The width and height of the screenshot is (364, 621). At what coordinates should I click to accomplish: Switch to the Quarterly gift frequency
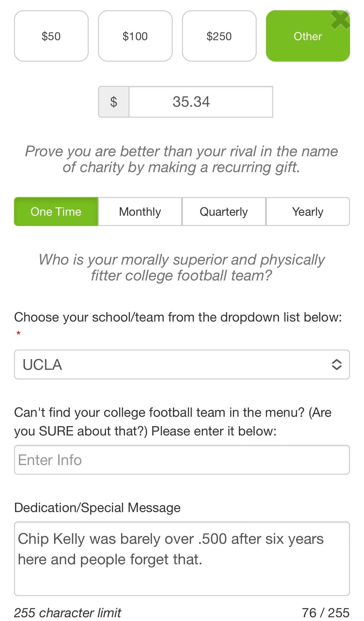pyautogui.click(x=224, y=212)
